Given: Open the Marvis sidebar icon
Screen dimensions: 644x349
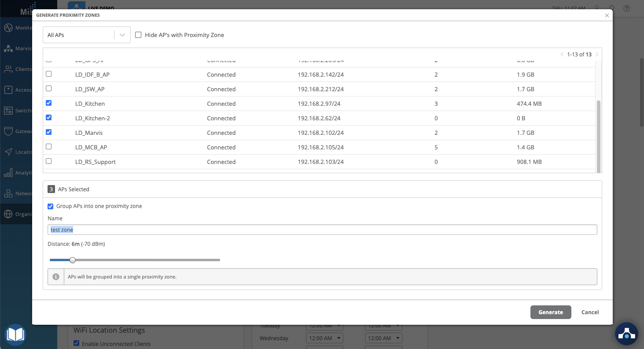Looking at the screenshot, I should [8, 48].
